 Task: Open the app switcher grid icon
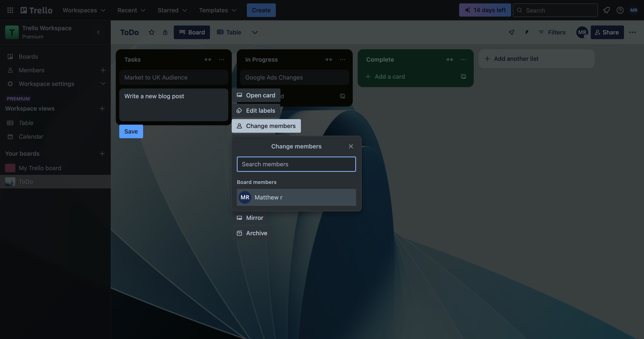(x=10, y=10)
